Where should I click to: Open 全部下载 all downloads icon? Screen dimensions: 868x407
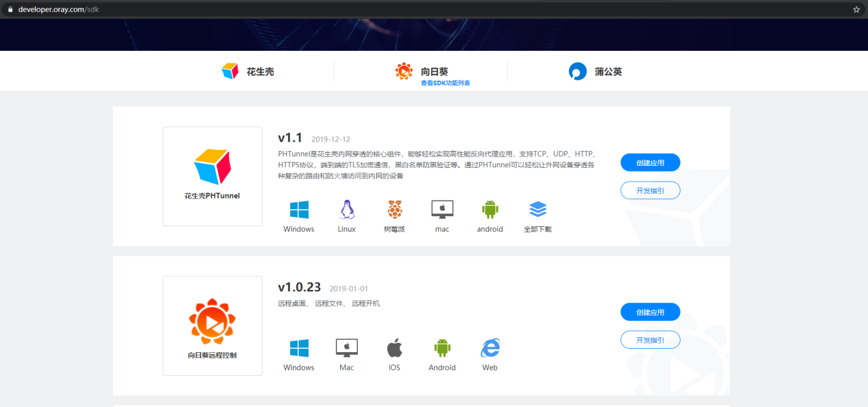(x=538, y=210)
